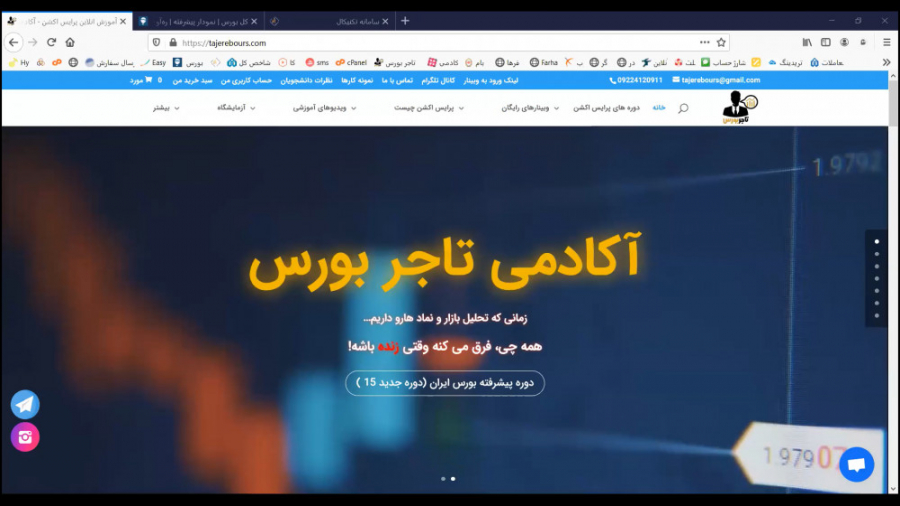Show site security info via padlock icon
This screenshot has height=506, width=900.
click(173, 42)
